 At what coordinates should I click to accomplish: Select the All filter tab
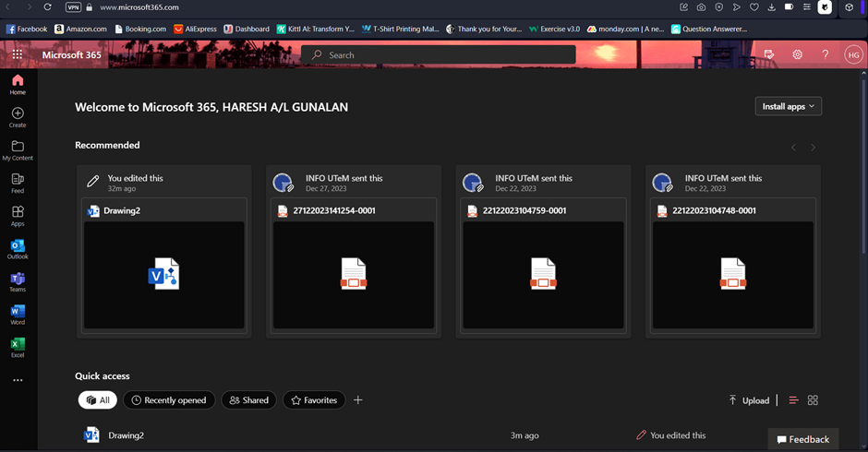click(98, 400)
